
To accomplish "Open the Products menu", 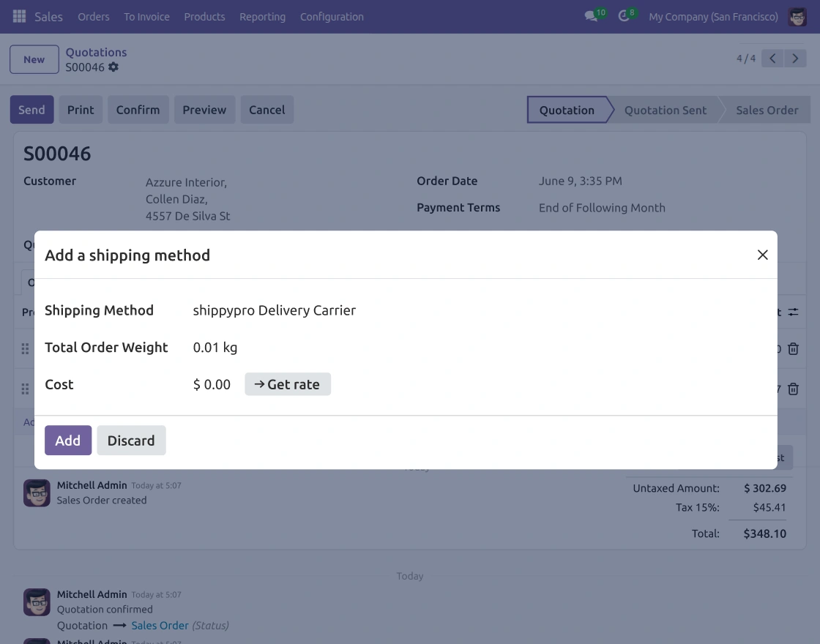I will coord(204,17).
